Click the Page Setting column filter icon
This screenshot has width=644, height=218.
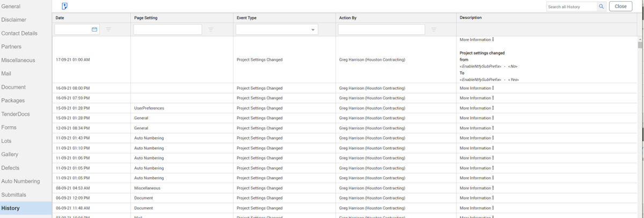[x=211, y=30]
